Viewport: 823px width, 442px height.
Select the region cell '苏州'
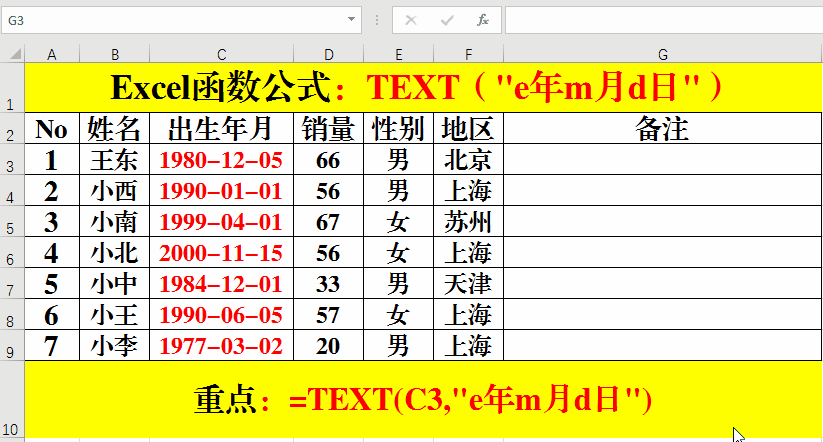[468, 221]
